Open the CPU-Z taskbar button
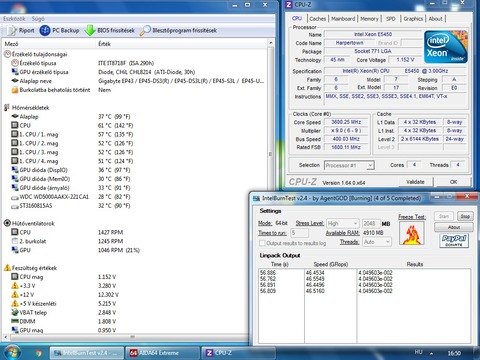480x360 pixels. pyautogui.click(x=238, y=353)
